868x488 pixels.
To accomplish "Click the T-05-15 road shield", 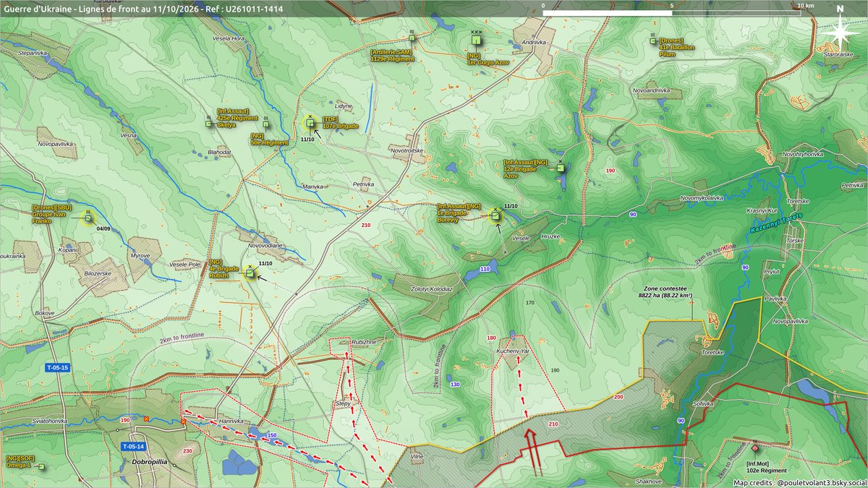I will coord(57,368).
